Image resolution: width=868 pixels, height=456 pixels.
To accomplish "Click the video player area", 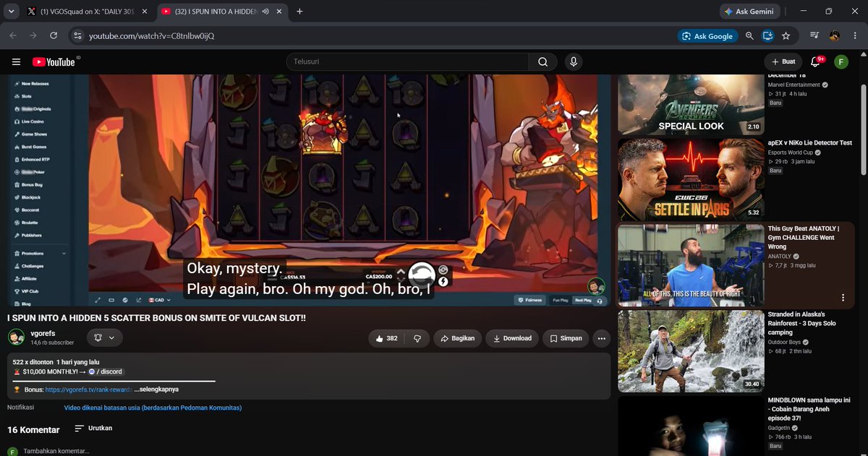I will click(309, 190).
